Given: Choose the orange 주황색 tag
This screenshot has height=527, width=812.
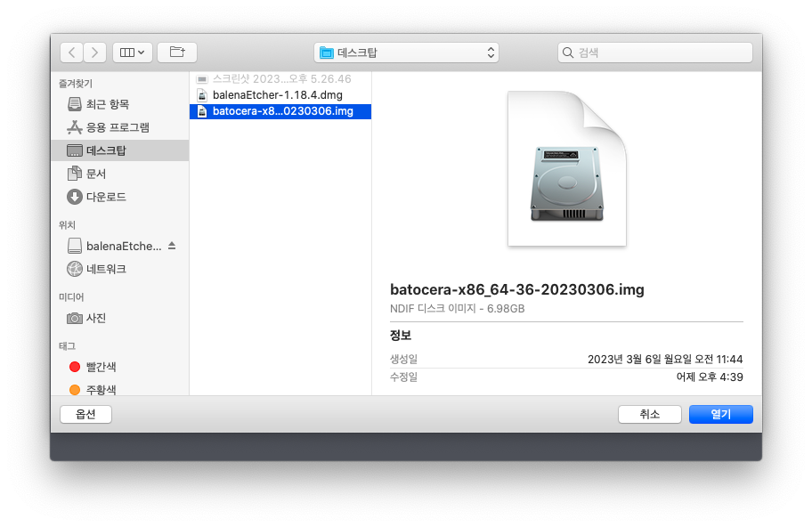Looking at the screenshot, I should point(120,389).
